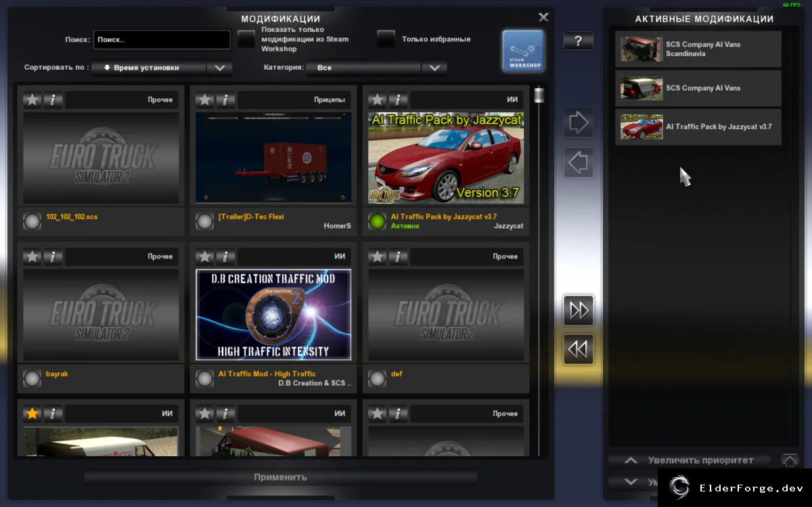Open the question mark help button
The image size is (812, 507).
click(x=578, y=41)
